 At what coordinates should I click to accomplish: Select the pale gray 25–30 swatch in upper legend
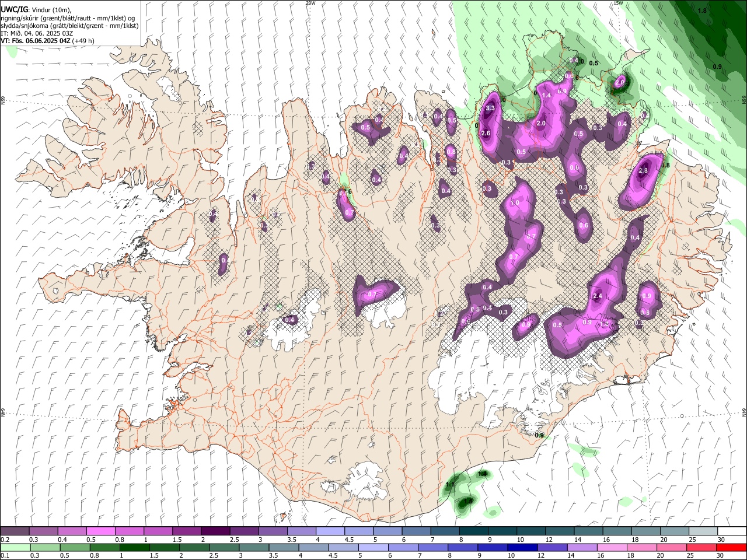pyautogui.click(x=702, y=531)
